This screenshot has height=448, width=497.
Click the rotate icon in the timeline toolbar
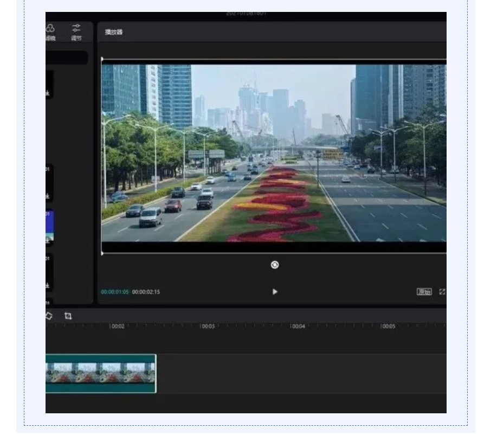49,316
